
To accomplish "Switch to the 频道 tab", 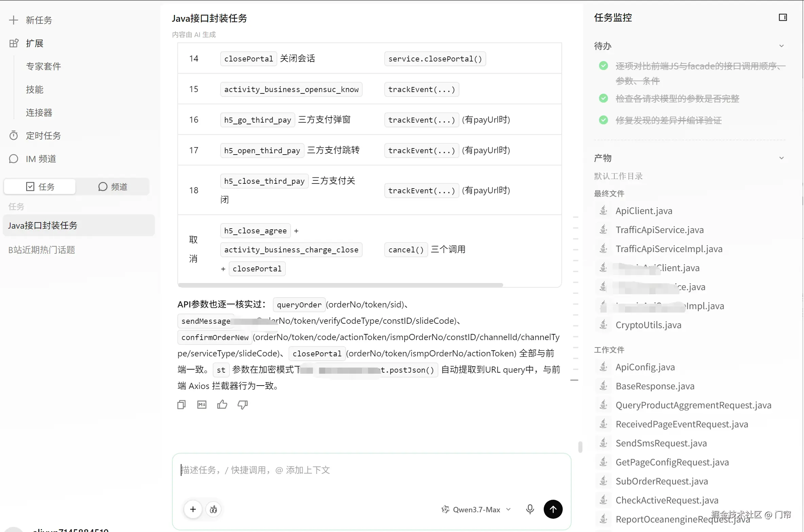I will coord(112,187).
